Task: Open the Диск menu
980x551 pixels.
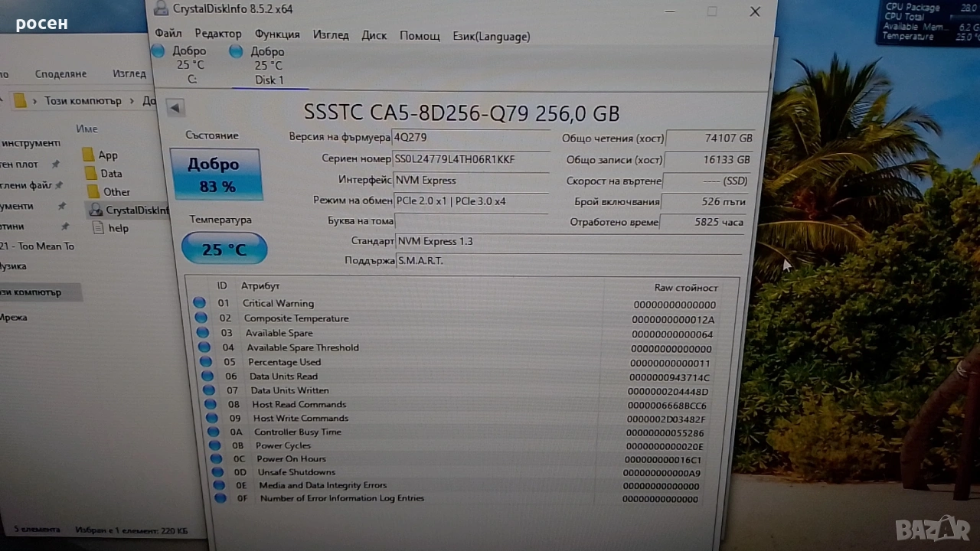Action: pos(374,35)
